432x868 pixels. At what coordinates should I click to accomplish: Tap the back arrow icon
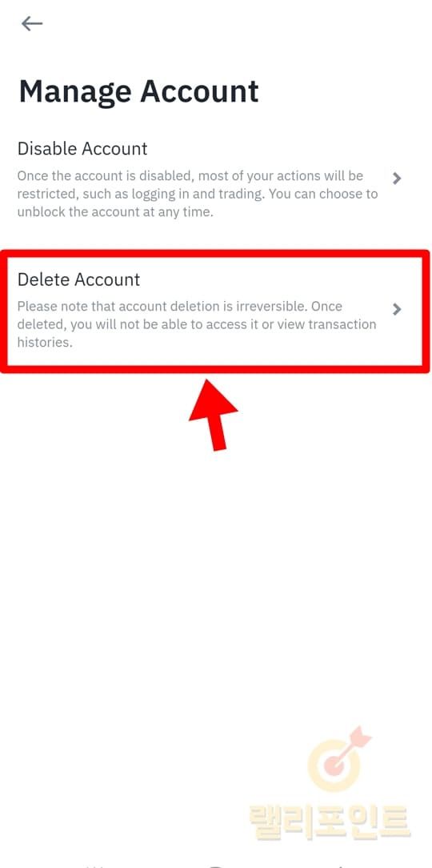[31, 23]
